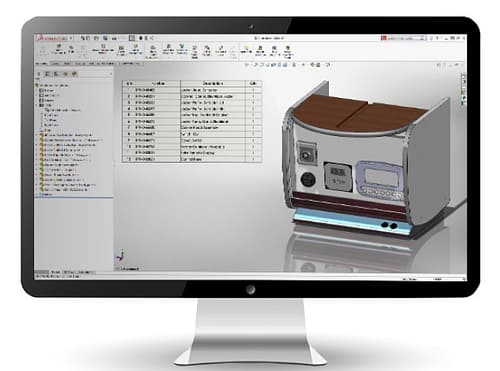
Task: Select the Part Number column header in BOM table
Action: (158, 83)
